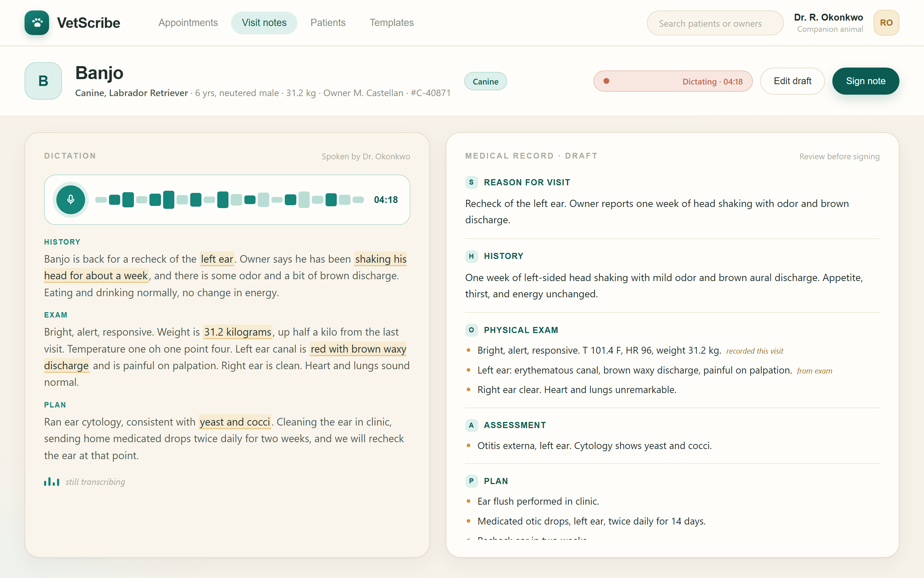The height and width of the screenshot is (578, 924).
Task: Click the highlighted 'red with brown waxy' text
Action: point(358,349)
